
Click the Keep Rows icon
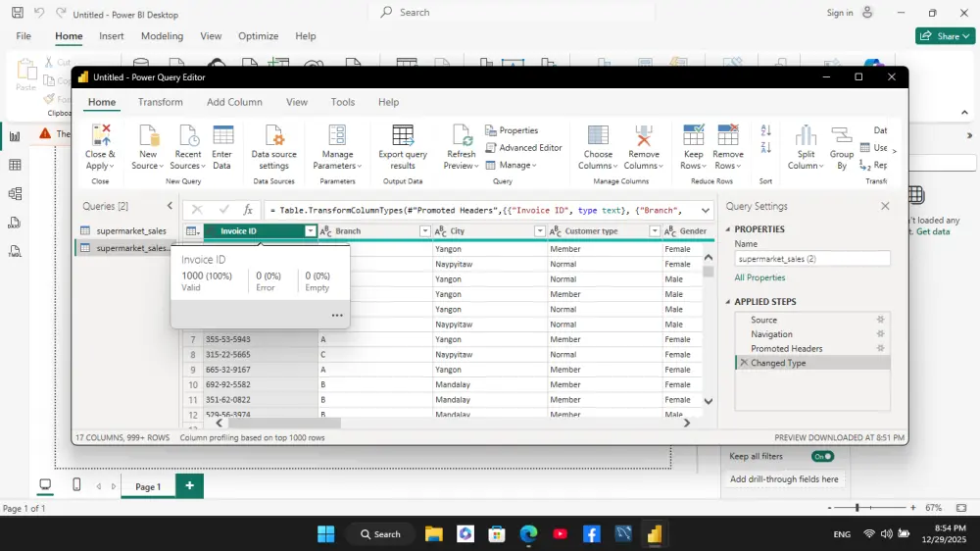pyautogui.click(x=693, y=135)
